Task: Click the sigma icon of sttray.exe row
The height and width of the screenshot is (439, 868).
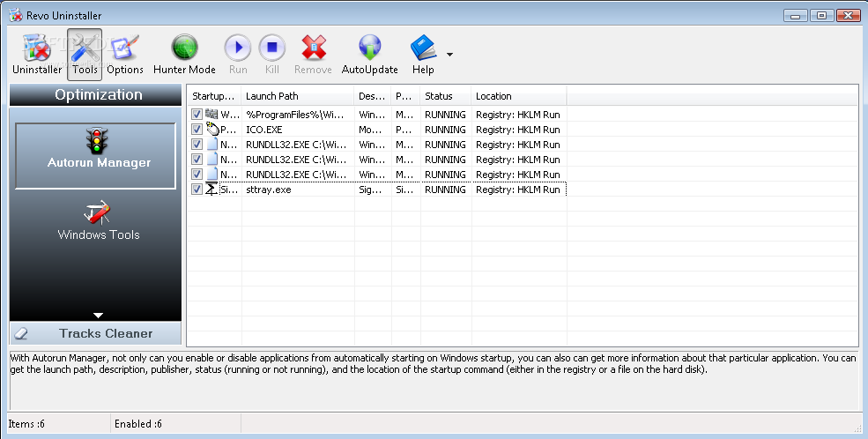Action: pos(211,189)
